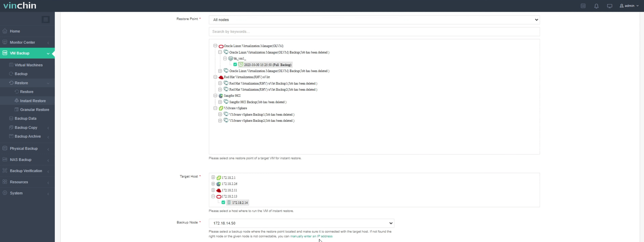Expand Backup Archive sidebar item
This screenshot has height=242, width=644.
coord(27,136)
